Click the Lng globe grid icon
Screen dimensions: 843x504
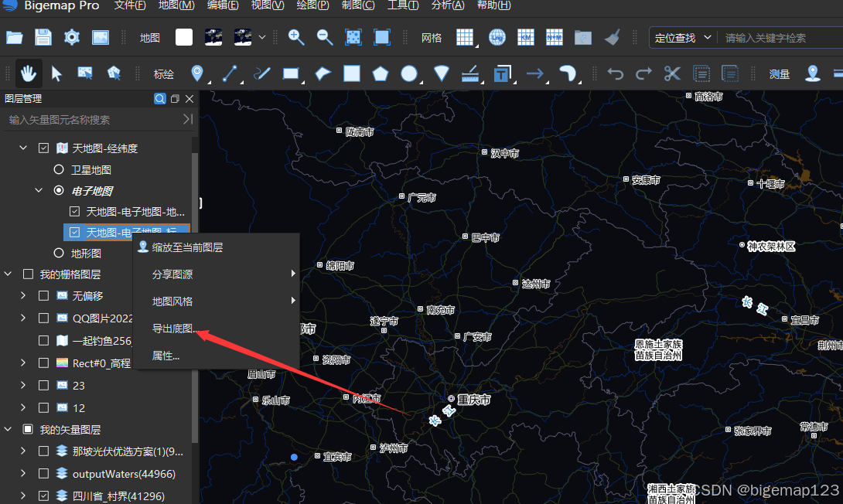pos(497,38)
